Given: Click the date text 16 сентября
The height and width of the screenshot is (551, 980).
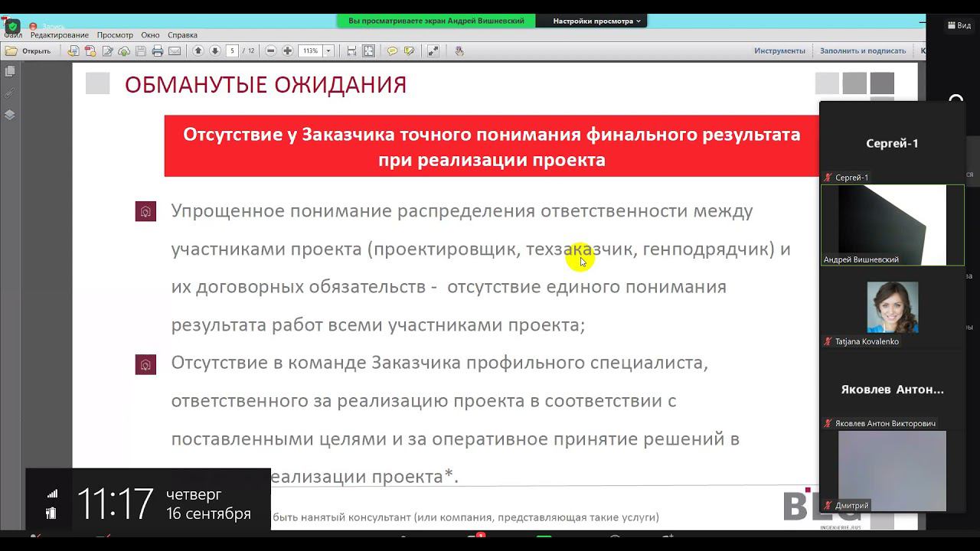Looking at the screenshot, I should tap(208, 514).
